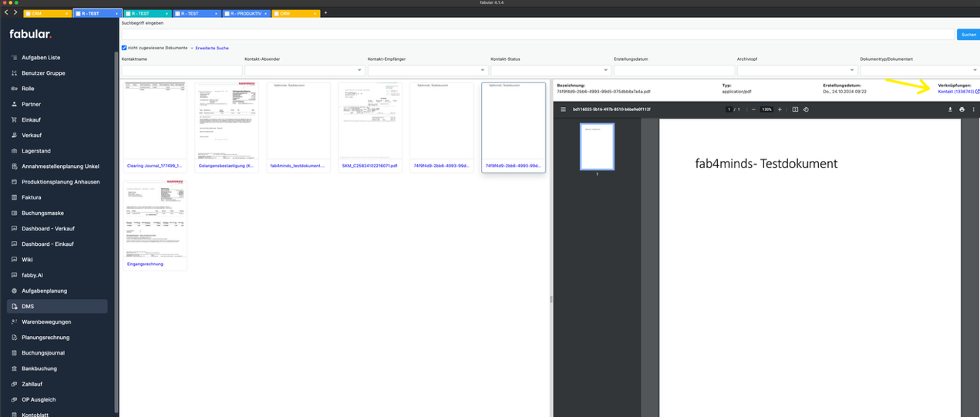Screen dimensions: 980x417
Task: Open Lagerstand in the sidebar
Action: coord(57,150)
